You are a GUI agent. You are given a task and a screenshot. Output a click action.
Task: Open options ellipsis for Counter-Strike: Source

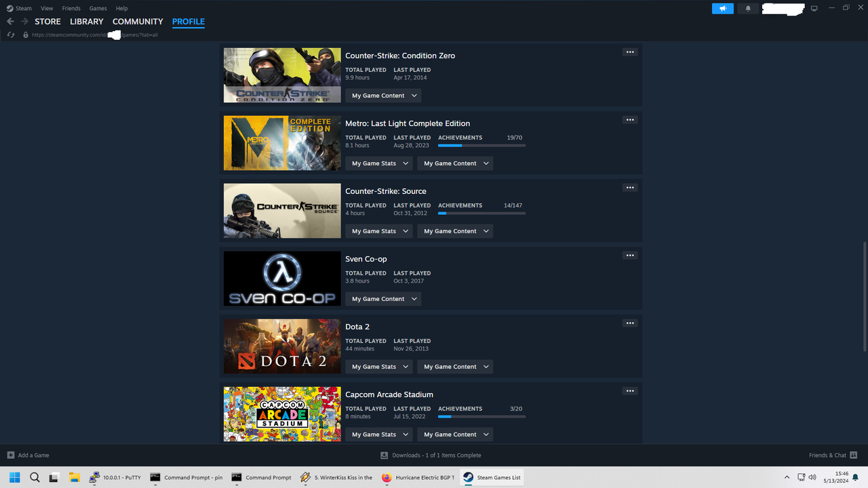630,188
